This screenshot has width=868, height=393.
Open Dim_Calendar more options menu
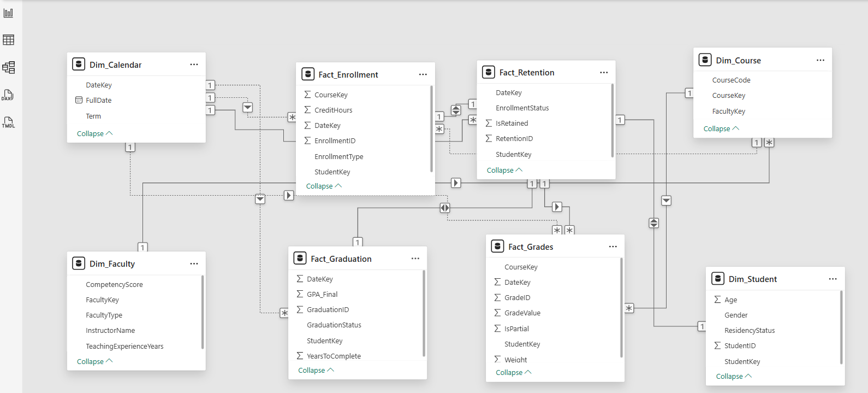pyautogui.click(x=194, y=64)
